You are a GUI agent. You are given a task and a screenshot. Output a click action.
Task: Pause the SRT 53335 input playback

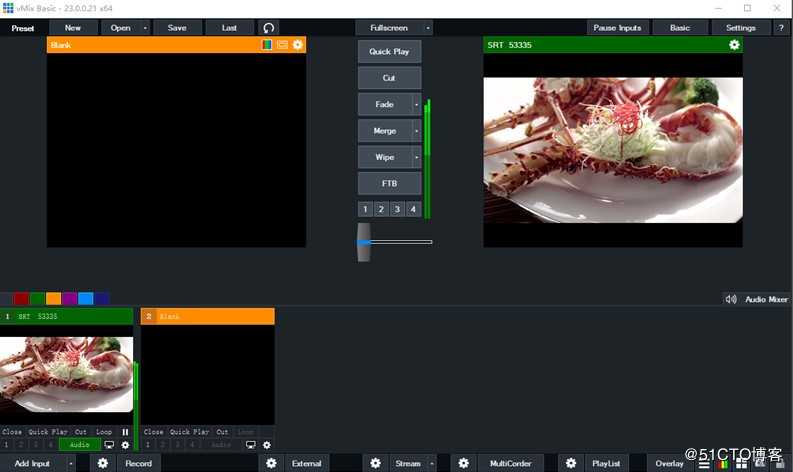125,432
